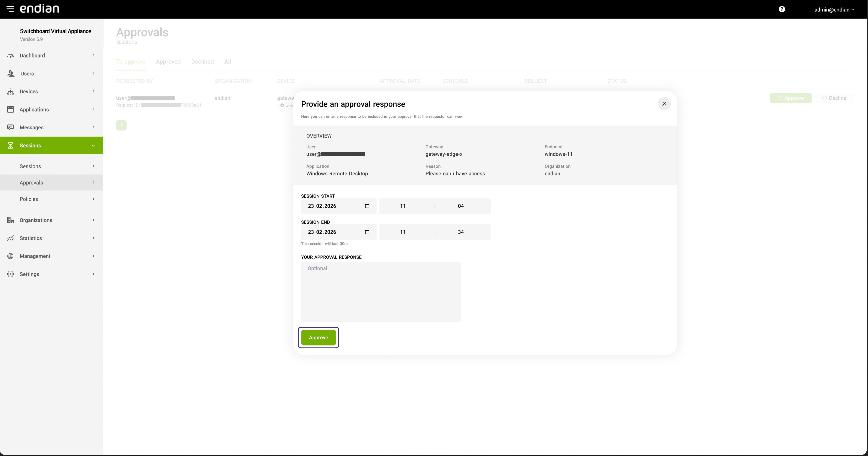Open the session start calendar picker
The height and width of the screenshot is (456, 868).
coord(367,206)
